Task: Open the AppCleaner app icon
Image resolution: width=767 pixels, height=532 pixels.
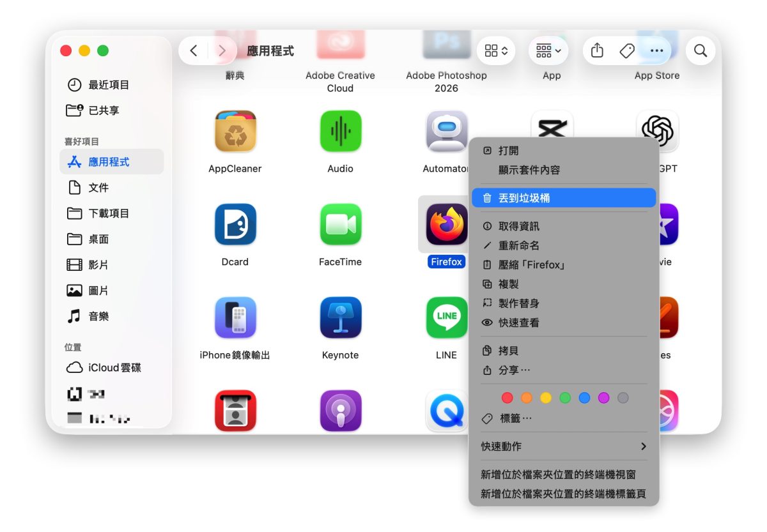Action: tap(235, 131)
